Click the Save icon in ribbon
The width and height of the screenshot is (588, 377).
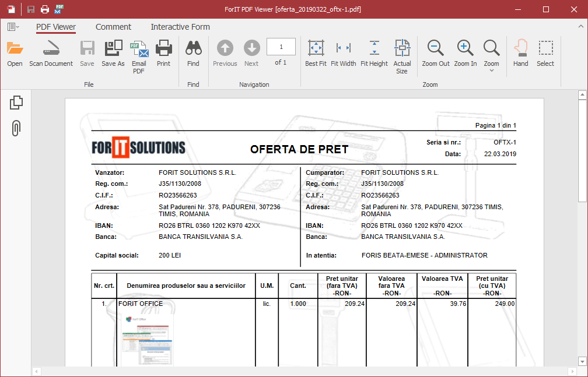pos(87,48)
